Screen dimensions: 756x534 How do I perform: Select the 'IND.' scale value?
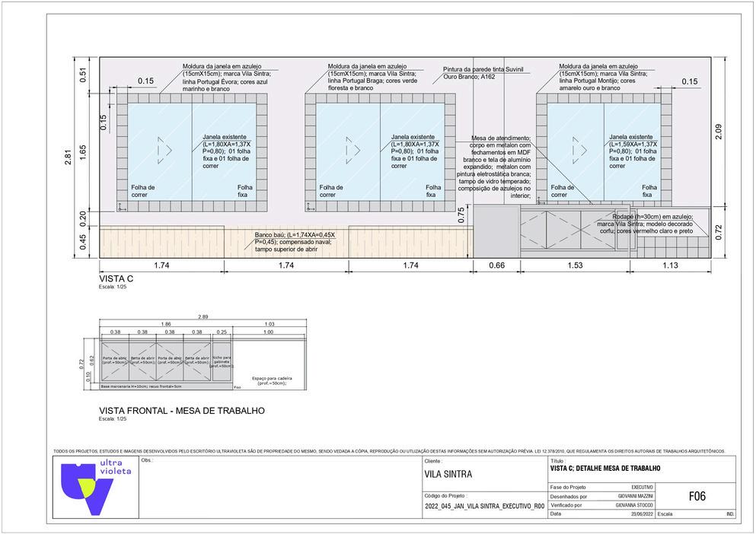[730, 514]
